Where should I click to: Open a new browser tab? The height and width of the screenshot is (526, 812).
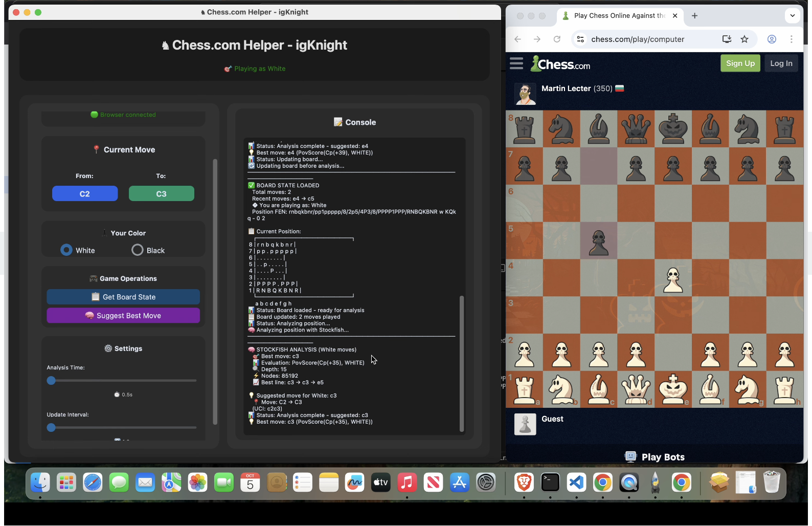click(694, 16)
